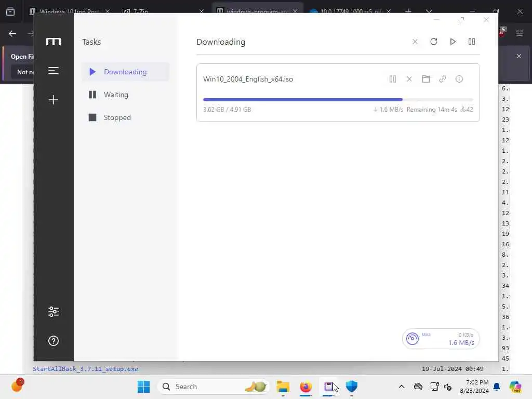
Task: Click the download progress bar
Action: [x=338, y=100]
